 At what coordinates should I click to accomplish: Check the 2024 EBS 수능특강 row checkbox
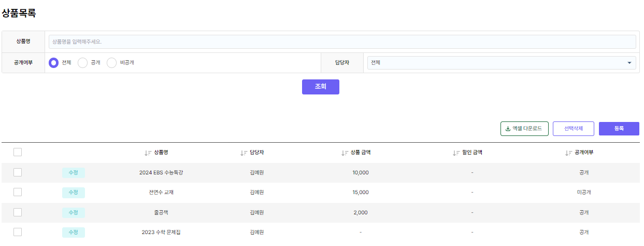(x=18, y=172)
